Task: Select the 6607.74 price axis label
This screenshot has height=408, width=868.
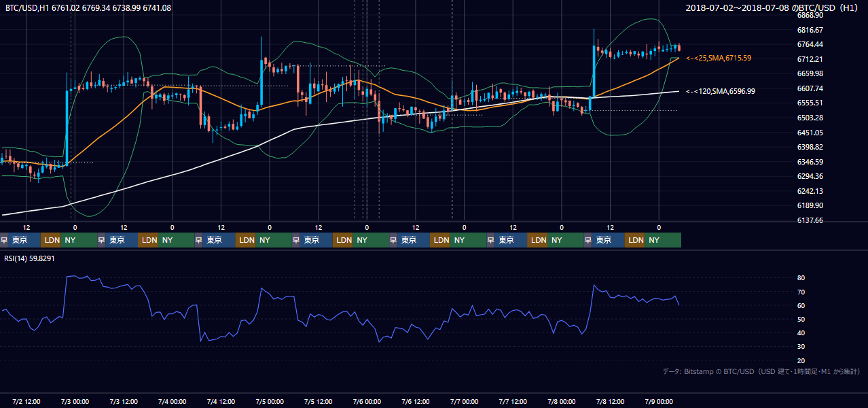Action: click(x=810, y=88)
